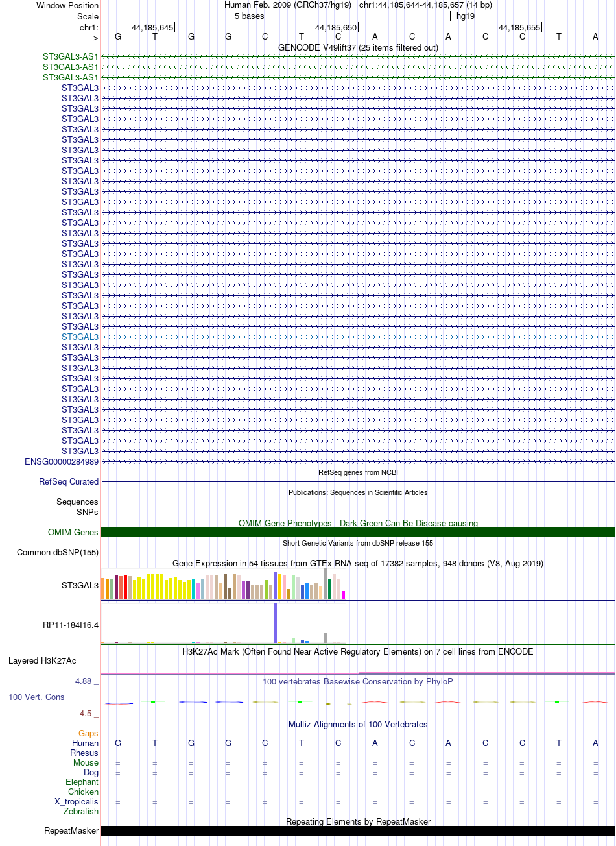The image size is (616, 846).
Task: Click the 'Common dbSNP(155)' track label
Action: 58,553
